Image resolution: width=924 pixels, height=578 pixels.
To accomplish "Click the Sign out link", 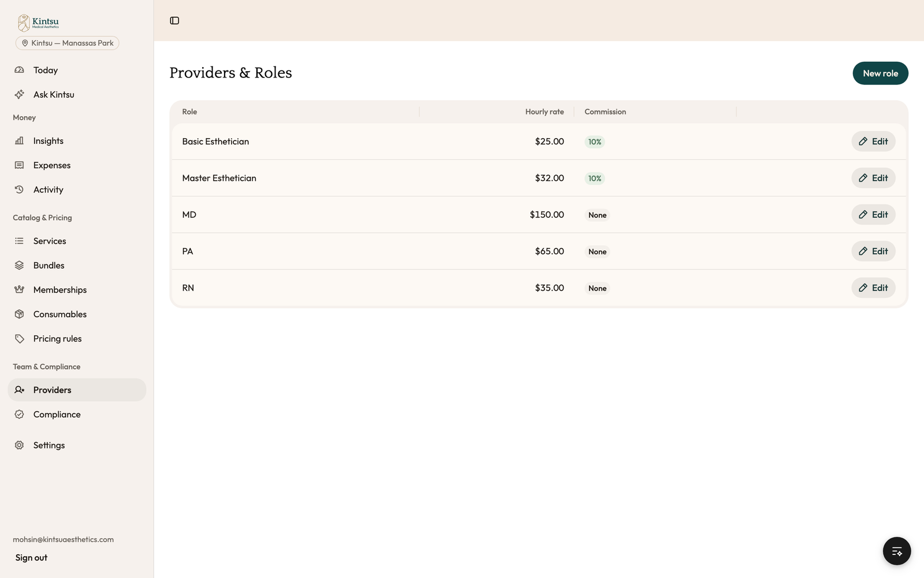I will click(31, 558).
